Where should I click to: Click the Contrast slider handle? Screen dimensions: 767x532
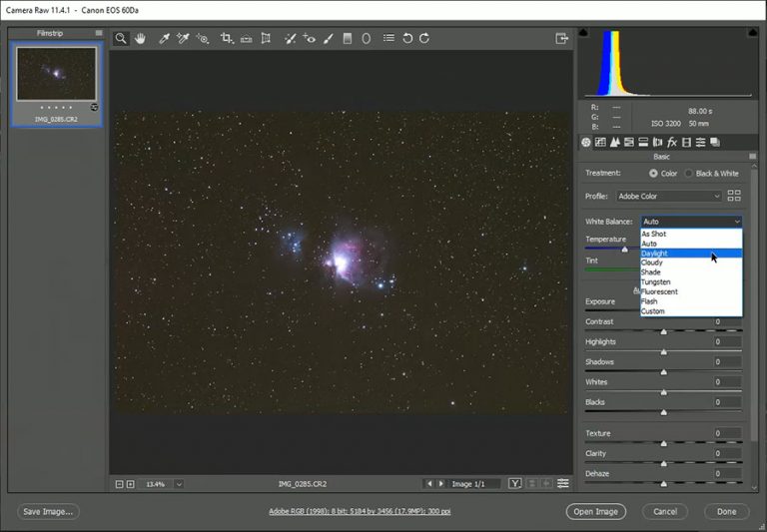coord(664,332)
